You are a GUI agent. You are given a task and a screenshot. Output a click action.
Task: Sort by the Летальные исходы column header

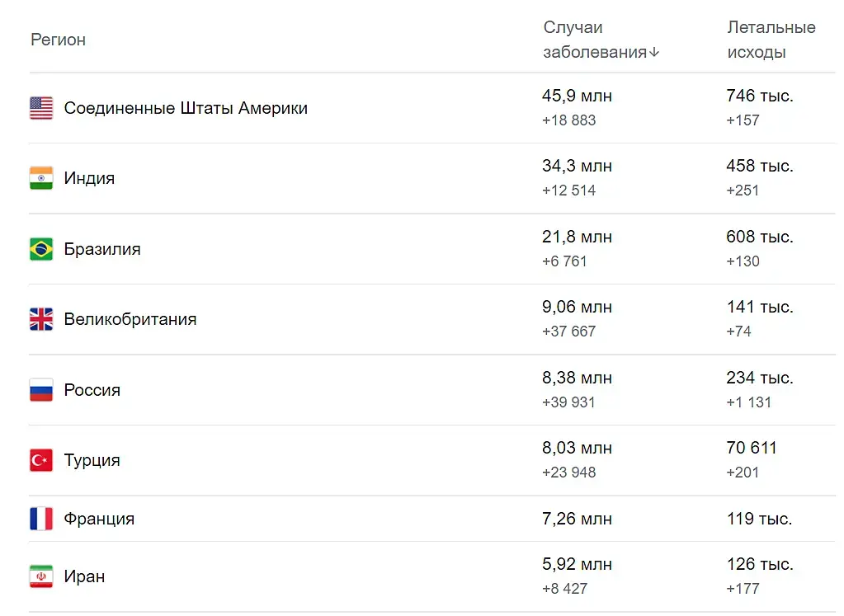click(771, 40)
